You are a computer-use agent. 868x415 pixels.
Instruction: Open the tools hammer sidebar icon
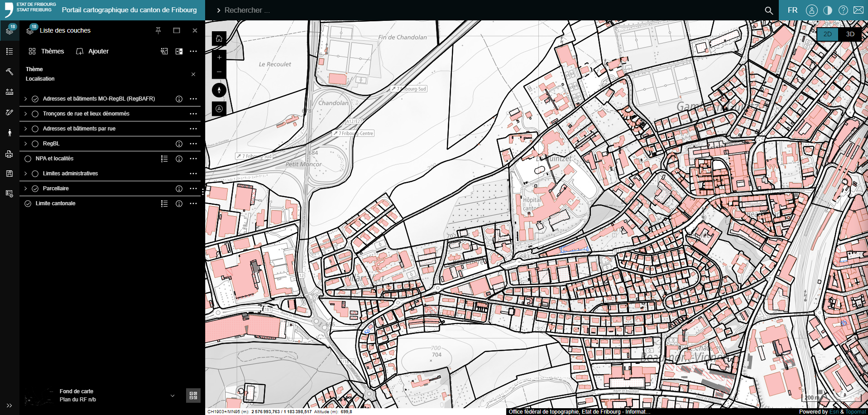[x=10, y=72]
